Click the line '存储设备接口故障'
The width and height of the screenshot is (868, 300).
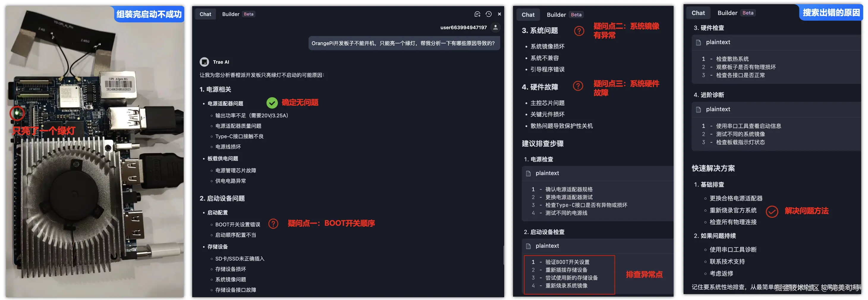[235, 290]
